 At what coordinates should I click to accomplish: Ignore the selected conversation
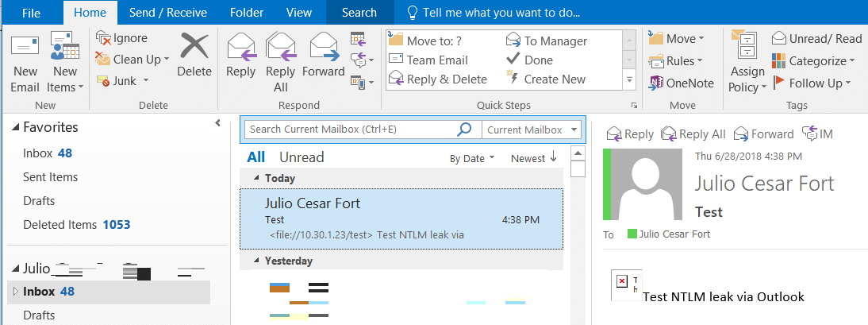121,38
